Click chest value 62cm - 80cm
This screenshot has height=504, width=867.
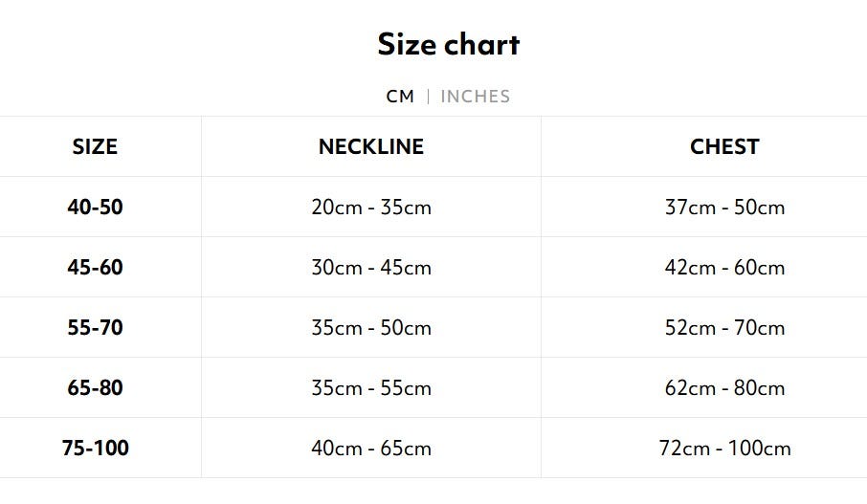(724, 388)
